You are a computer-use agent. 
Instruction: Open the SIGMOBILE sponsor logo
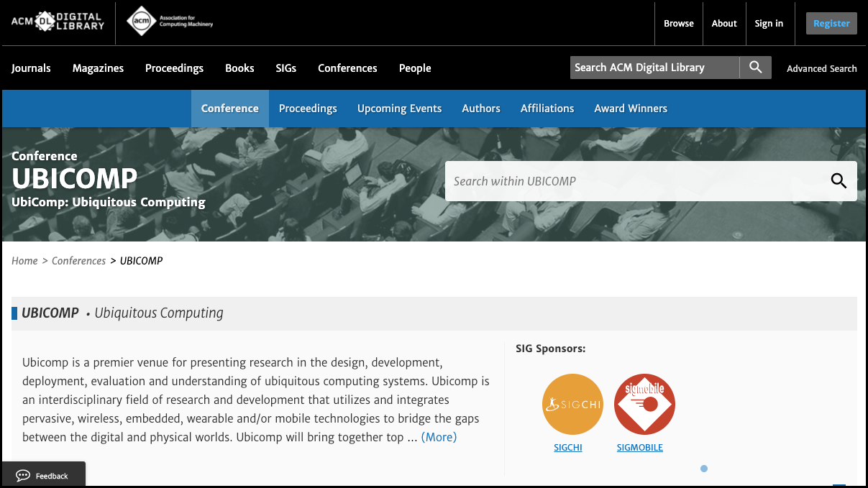click(644, 404)
